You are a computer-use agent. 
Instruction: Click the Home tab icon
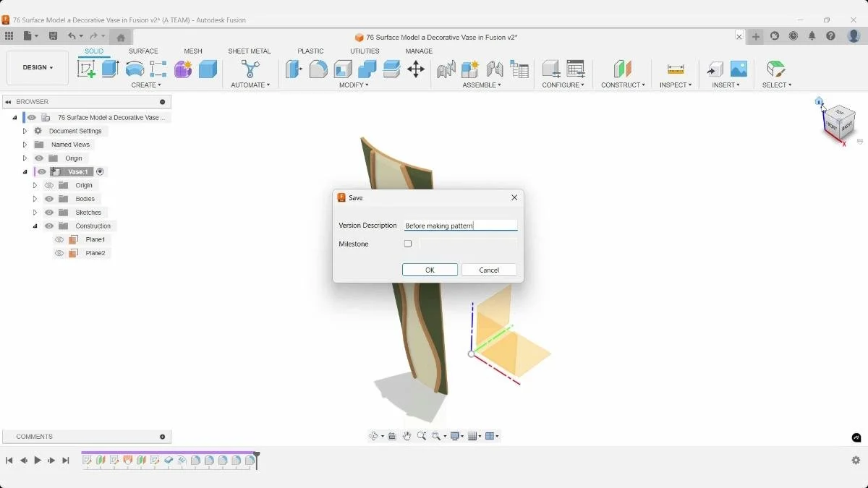tap(121, 37)
